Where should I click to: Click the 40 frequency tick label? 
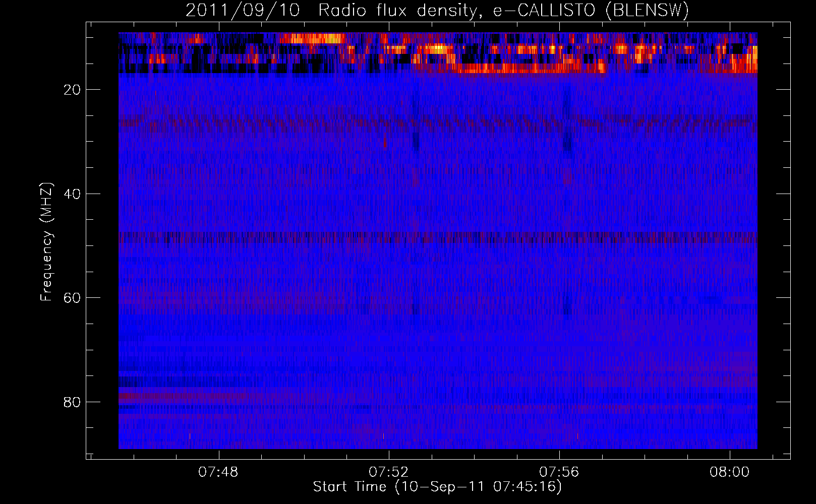coord(73,194)
